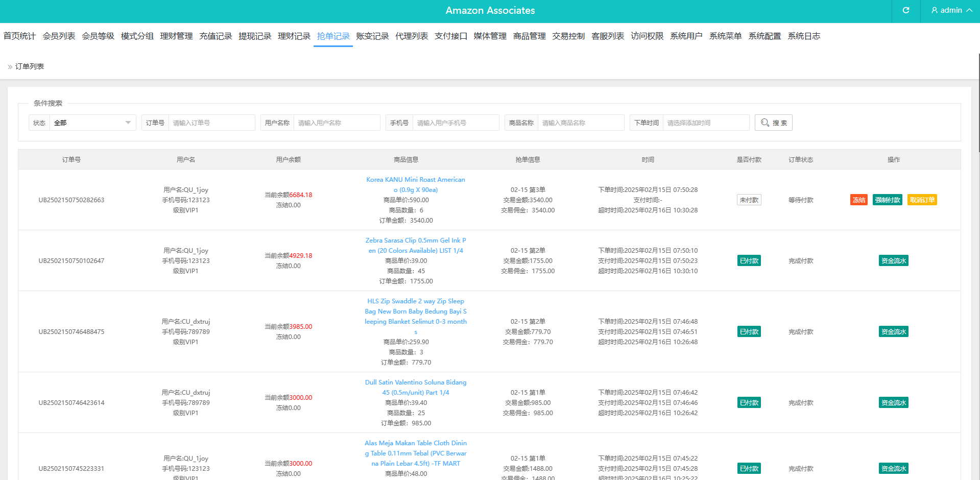Click the admin user icon
This screenshot has height=480, width=980.
(x=934, y=10)
